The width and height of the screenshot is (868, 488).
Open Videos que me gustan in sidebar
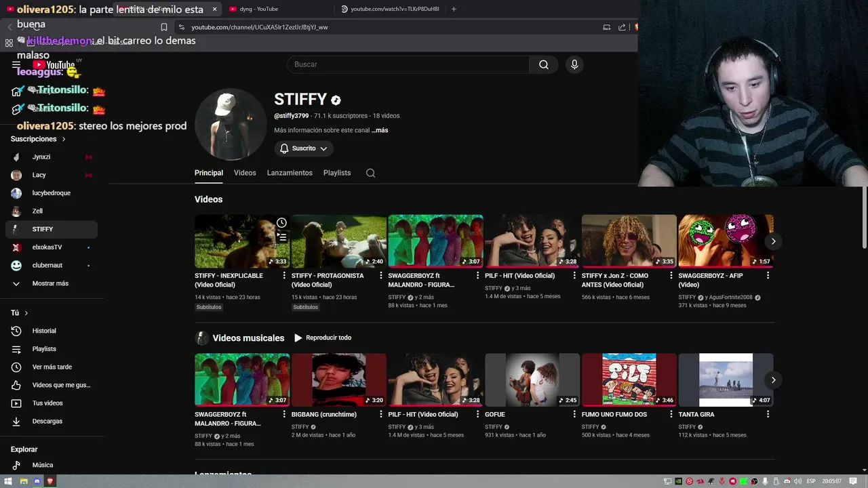tap(52, 385)
